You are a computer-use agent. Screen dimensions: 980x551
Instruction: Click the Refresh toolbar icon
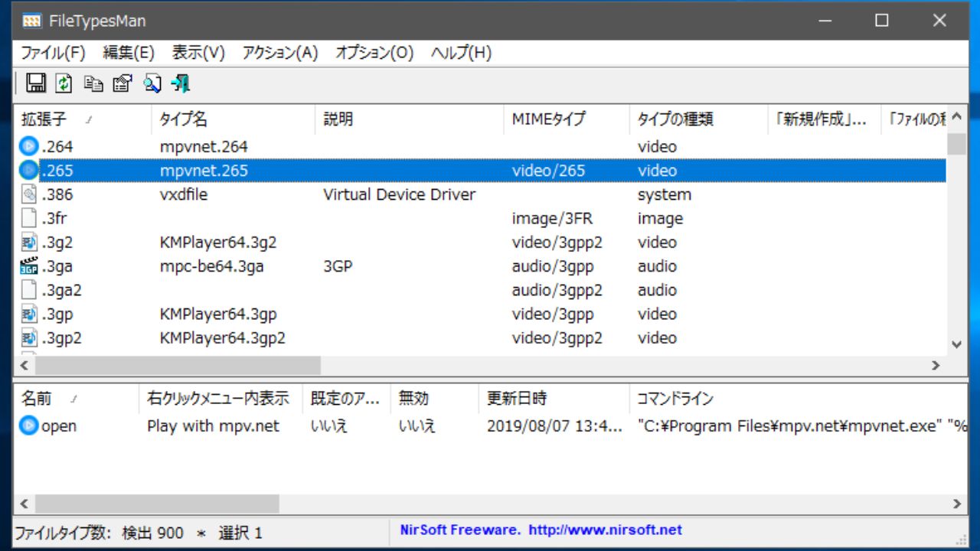coord(64,83)
